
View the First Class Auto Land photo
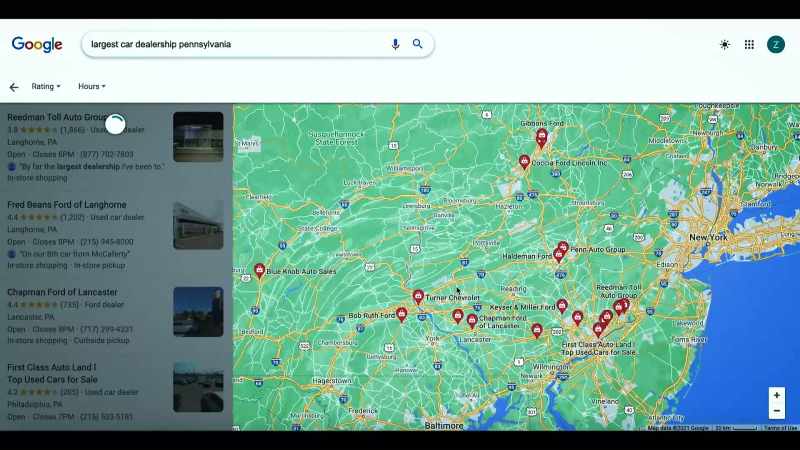pos(198,387)
